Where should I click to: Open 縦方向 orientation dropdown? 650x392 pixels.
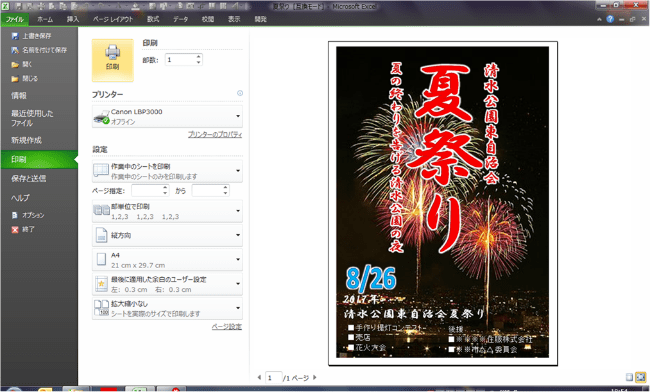click(x=167, y=235)
